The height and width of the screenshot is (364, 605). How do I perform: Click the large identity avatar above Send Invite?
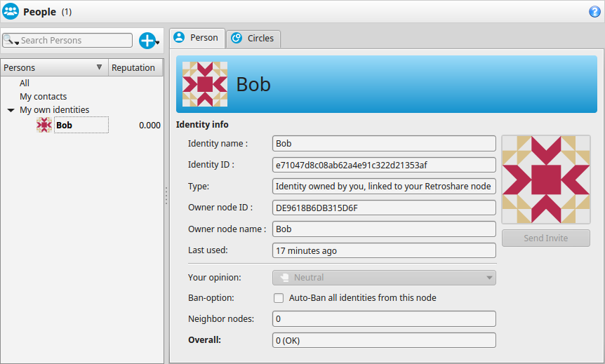pyautogui.click(x=546, y=180)
